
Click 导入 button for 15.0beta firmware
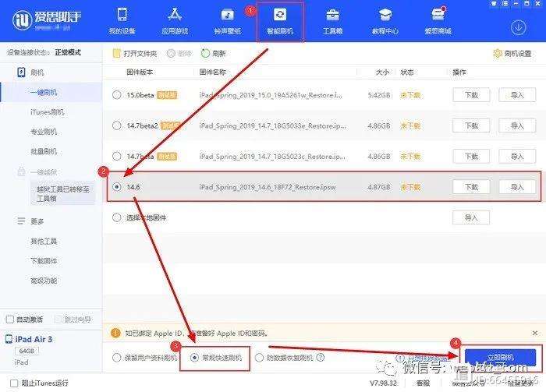click(517, 95)
